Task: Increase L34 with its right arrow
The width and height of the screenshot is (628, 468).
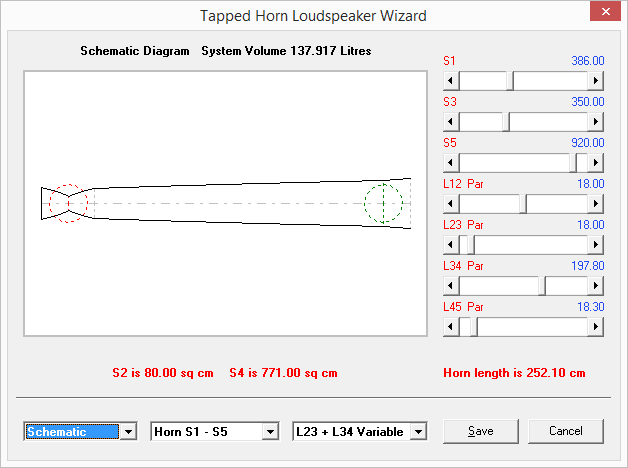Action: pyautogui.click(x=596, y=285)
